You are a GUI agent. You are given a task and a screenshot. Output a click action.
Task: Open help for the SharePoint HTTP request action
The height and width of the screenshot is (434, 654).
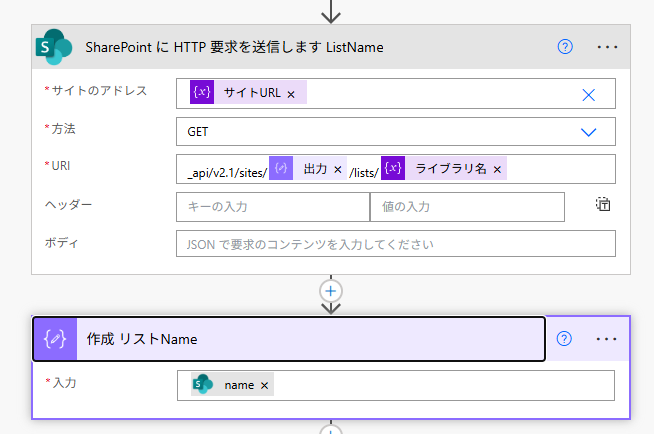point(565,47)
